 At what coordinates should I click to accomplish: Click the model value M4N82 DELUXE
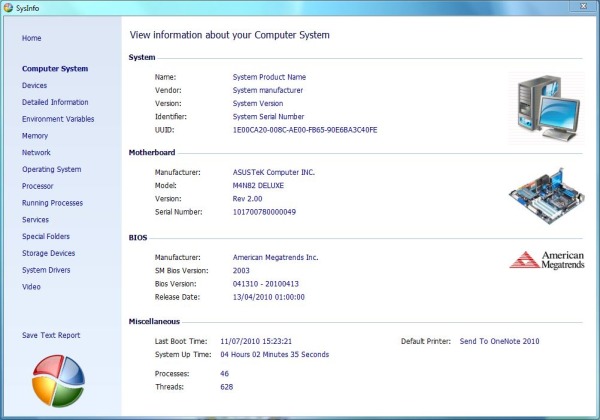258,186
